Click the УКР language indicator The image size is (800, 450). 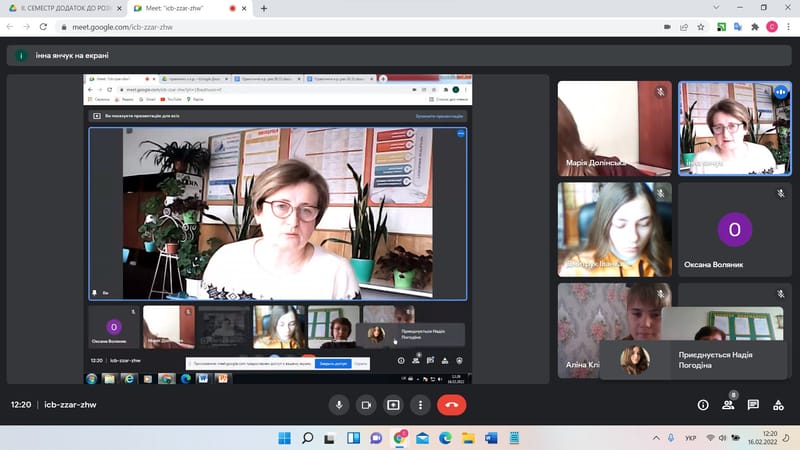pyautogui.click(x=690, y=438)
